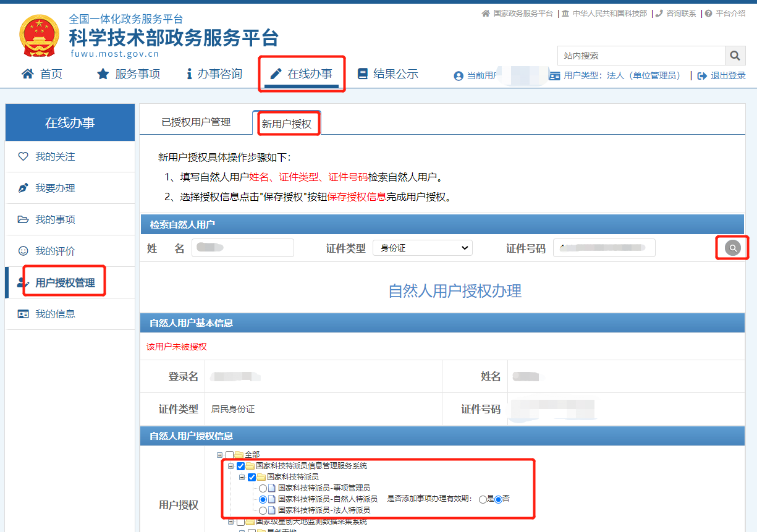Open 我的信息 ID card item

55,314
